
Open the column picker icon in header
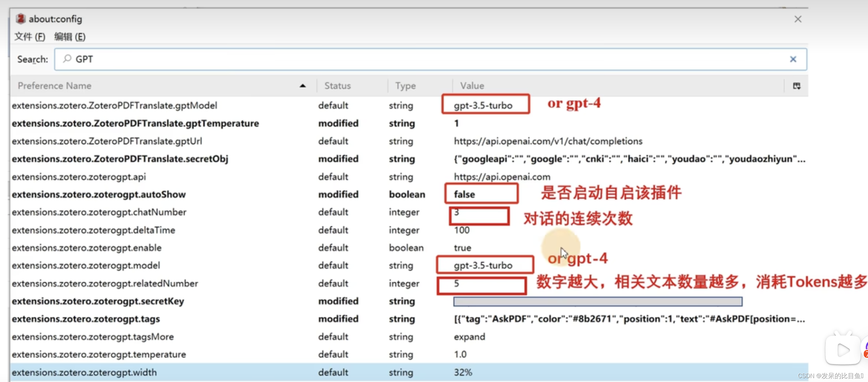[x=796, y=86]
